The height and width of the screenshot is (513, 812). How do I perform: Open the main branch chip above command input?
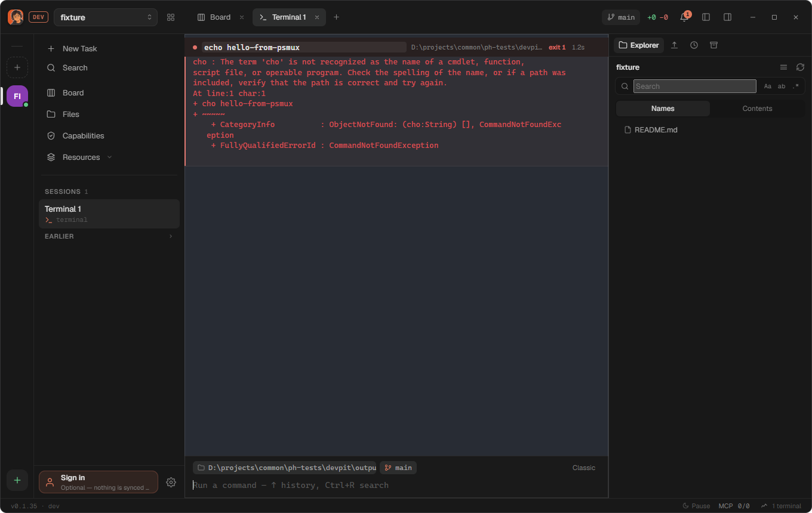(x=398, y=468)
